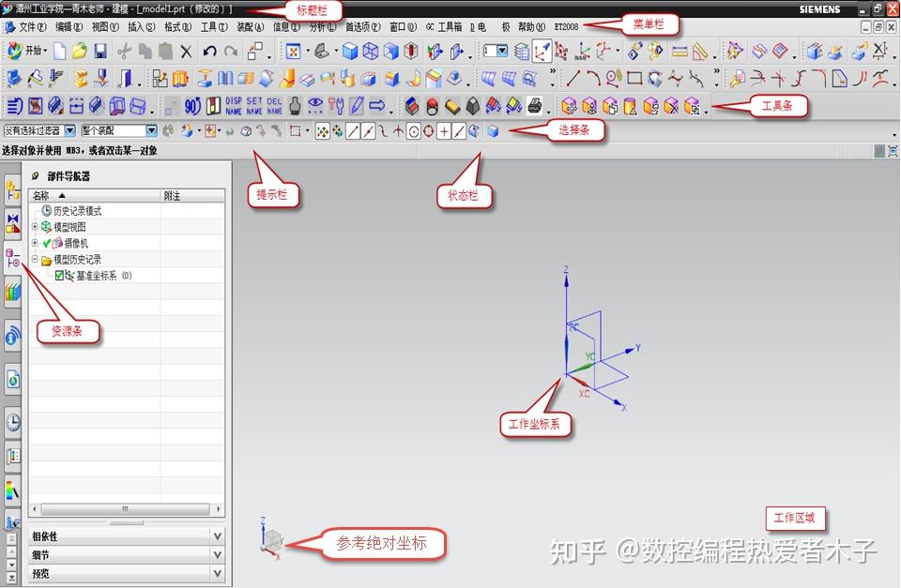Screen dimensions: 901x588
Task: Select the Shaded with edges cube icon
Action: point(349,52)
